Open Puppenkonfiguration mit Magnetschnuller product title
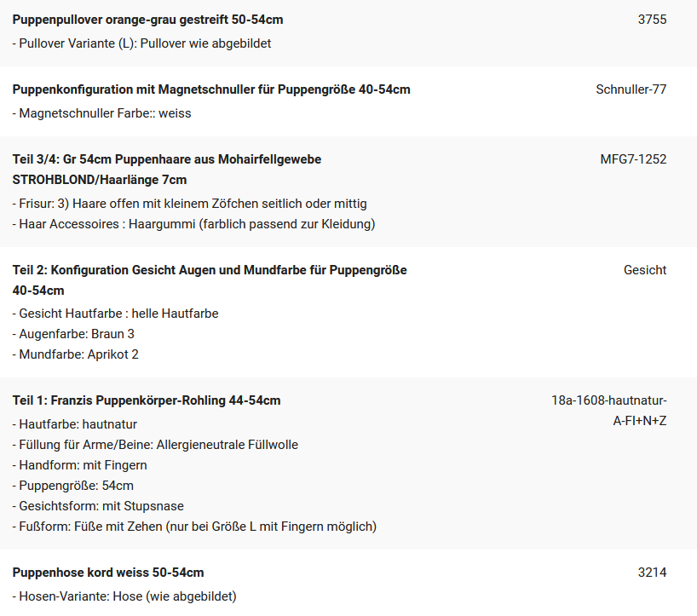697x616 pixels. tap(211, 89)
